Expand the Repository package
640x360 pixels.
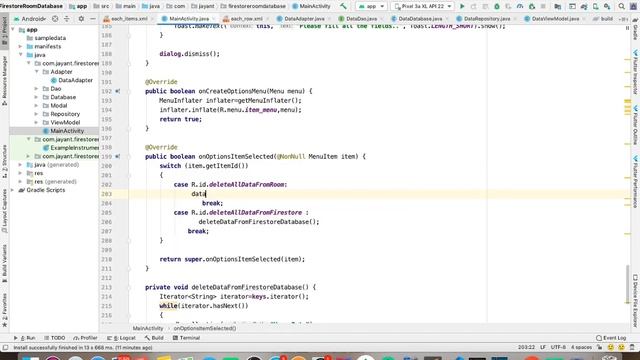click(37, 114)
